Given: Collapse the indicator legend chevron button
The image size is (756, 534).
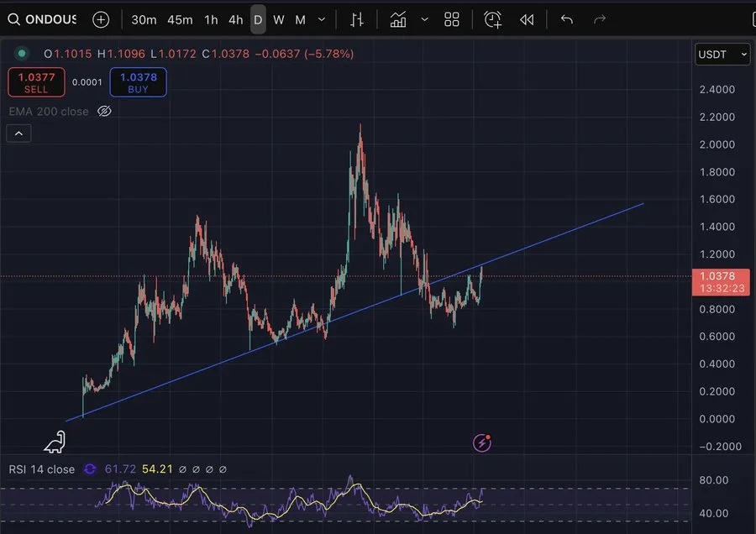Looking at the screenshot, I should tap(18, 133).
